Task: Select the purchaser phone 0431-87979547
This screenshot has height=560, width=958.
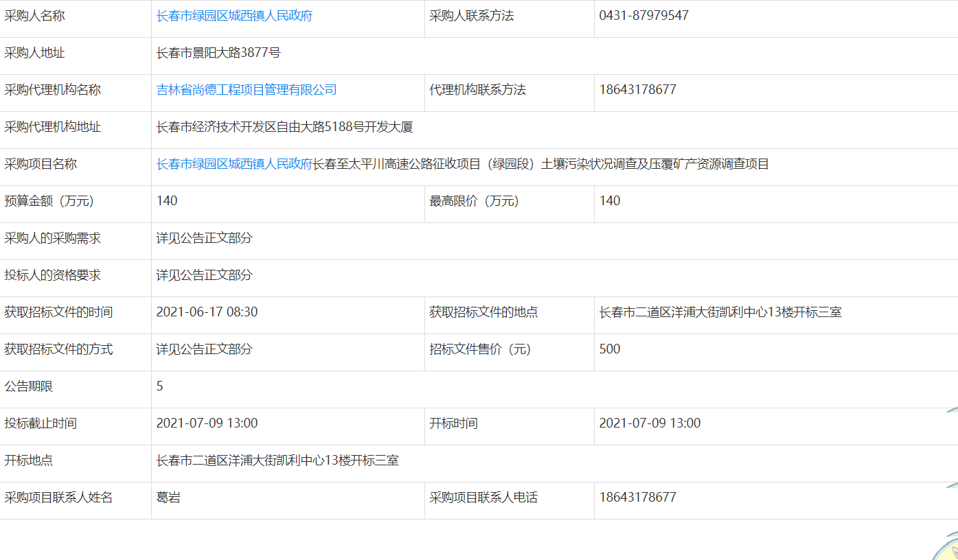Action: pos(643,16)
